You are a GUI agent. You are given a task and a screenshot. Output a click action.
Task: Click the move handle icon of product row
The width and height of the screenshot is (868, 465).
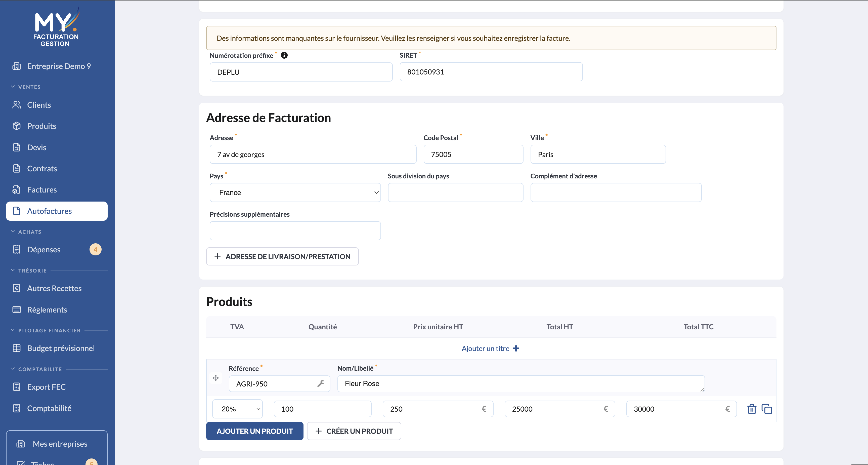(216, 378)
